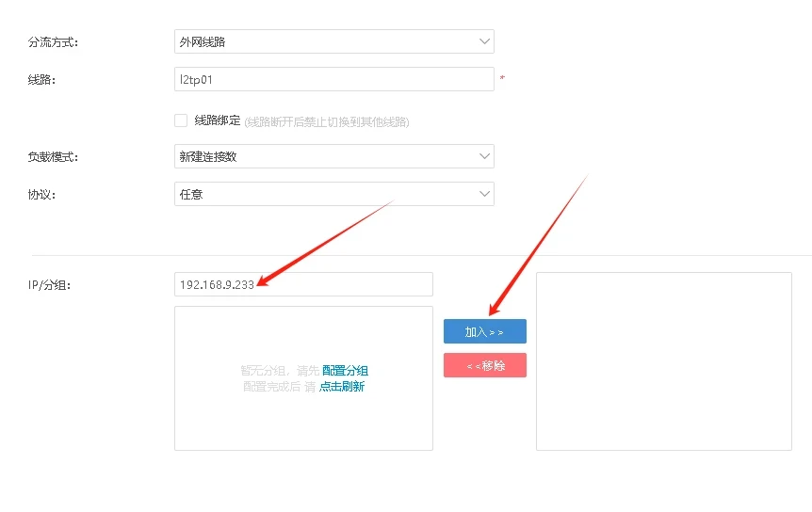
Task: Click the 点击刷新 link
Action: click(341, 387)
